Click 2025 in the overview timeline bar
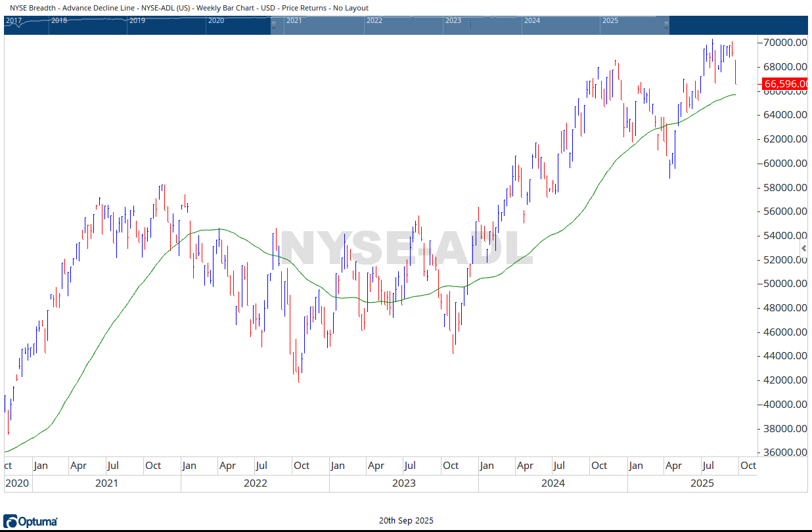 point(610,20)
